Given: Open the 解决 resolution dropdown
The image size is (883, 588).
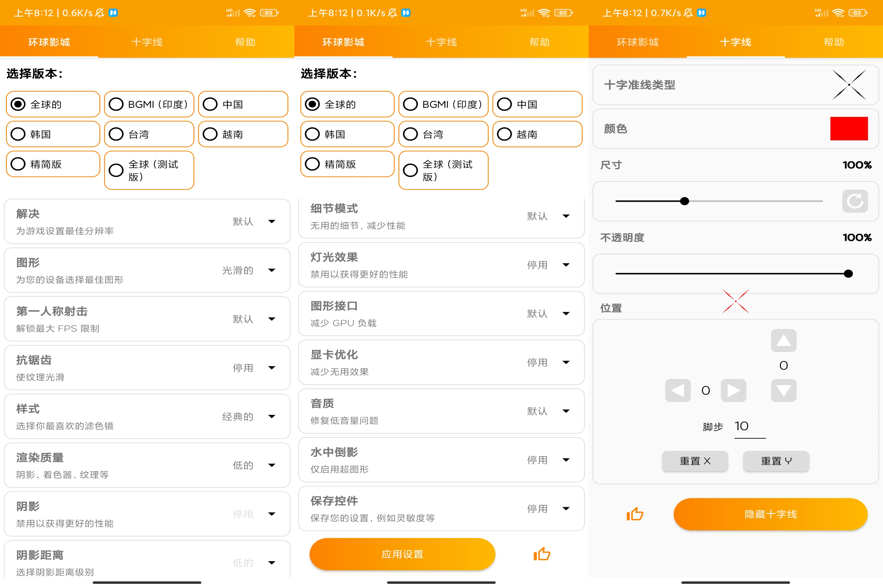Looking at the screenshot, I should point(272,221).
